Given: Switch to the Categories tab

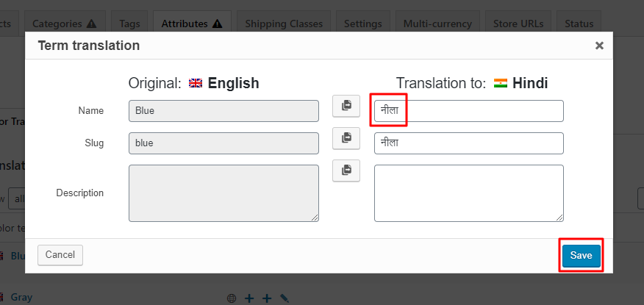Looking at the screenshot, I should [65, 24].
